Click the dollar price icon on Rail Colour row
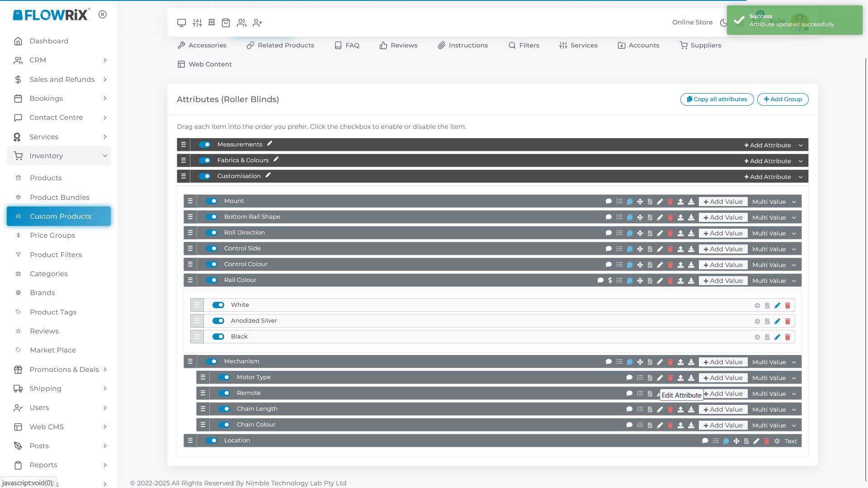The image size is (868, 488). (610, 281)
